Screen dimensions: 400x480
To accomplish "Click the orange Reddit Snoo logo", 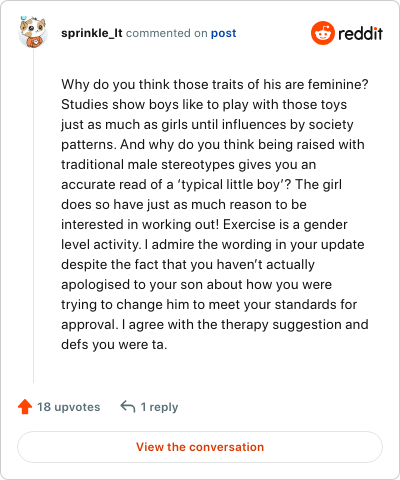I will [x=323, y=33].
